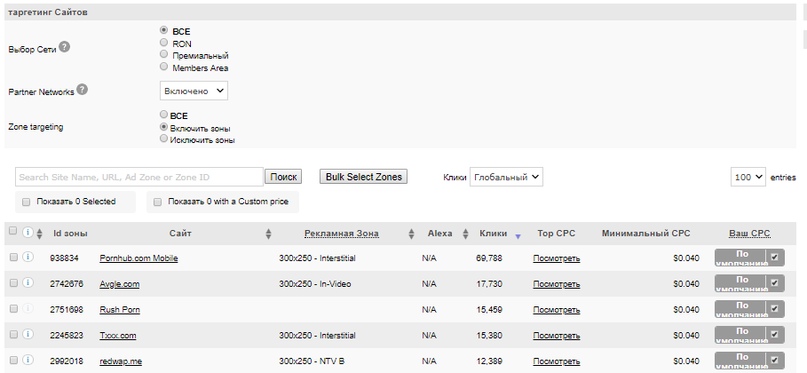Open Txxx.com site link
This screenshot has height=373, width=807.
(x=118, y=335)
